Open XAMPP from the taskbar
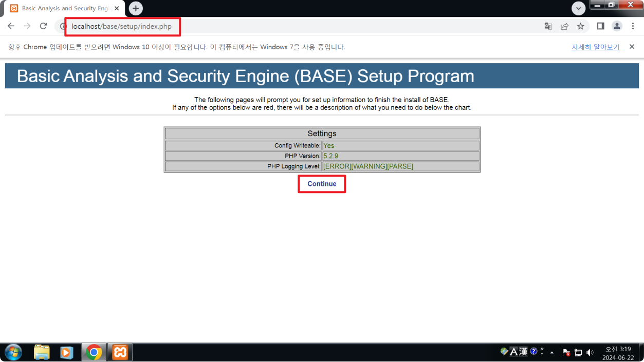This screenshot has width=644, height=362. (120, 353)
